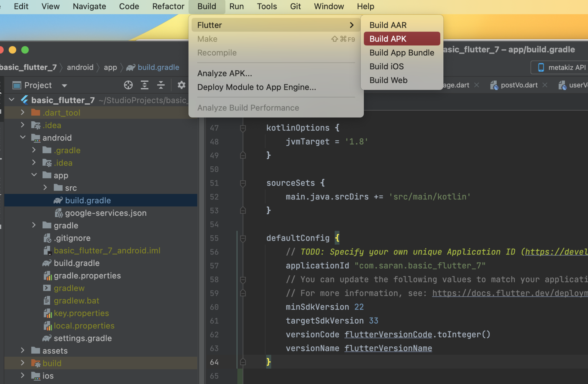Toggle fold marker on defaultConfig line

click(243, 238)
